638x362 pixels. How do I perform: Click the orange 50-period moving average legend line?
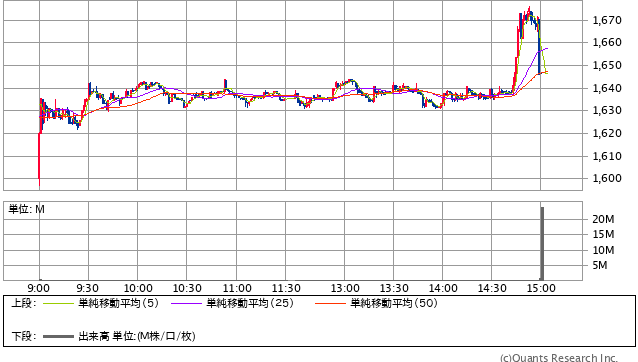[x=330, y=303]
